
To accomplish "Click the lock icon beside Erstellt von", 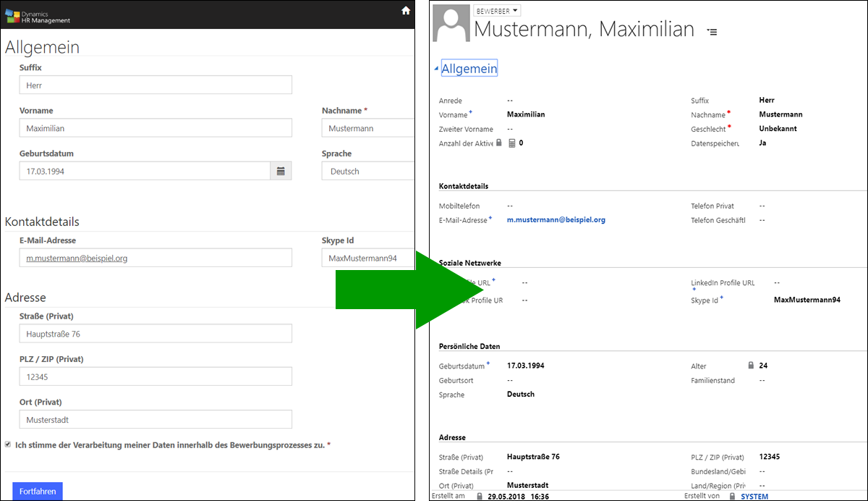I will tap(732, 497).
